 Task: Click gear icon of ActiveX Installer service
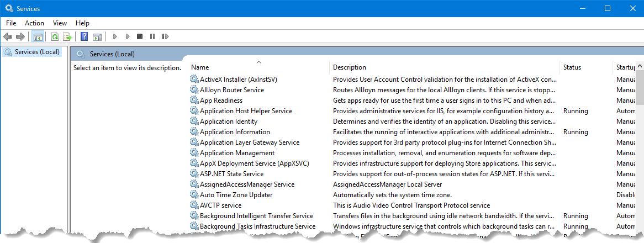[x=194, y=79]
